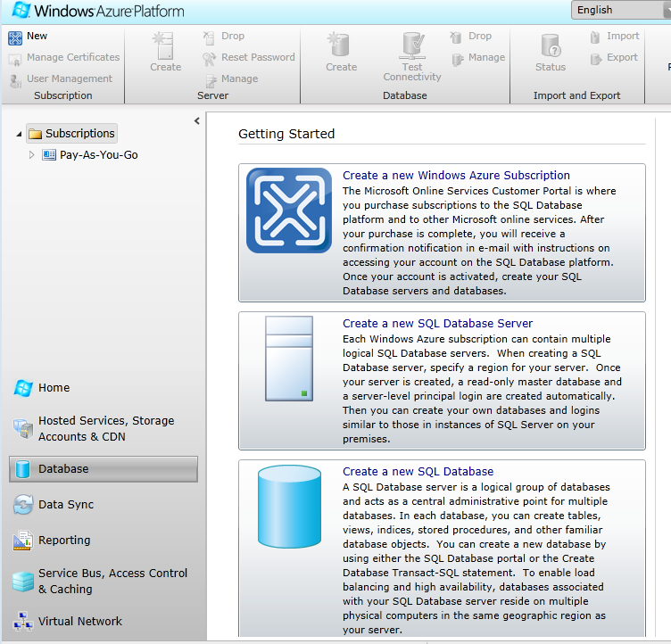671x644 pixels.
Task: Click the Server Create icon
Action: (163, 45)
